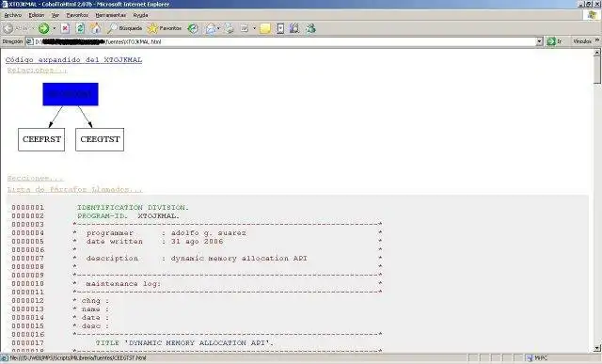The height and width of the screenshot is (364, 602).
Task: Click the Windows flag logo throbber
Action: click(x=592, y=15)
